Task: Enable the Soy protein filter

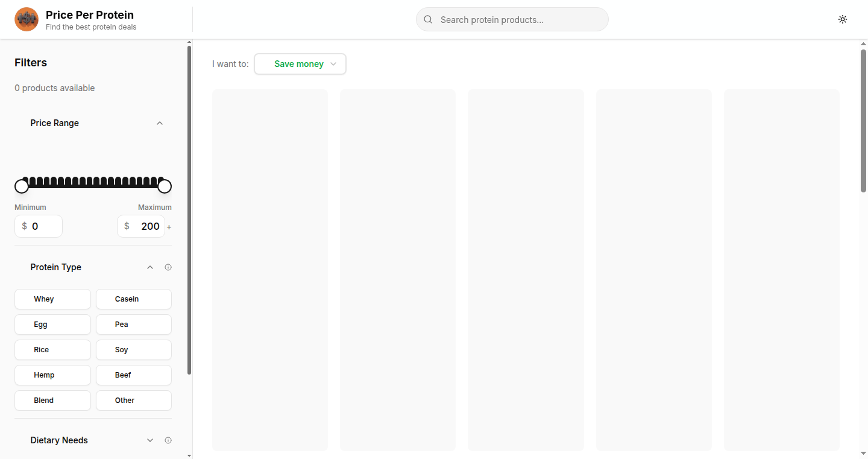Action: (x=134, y=350)
